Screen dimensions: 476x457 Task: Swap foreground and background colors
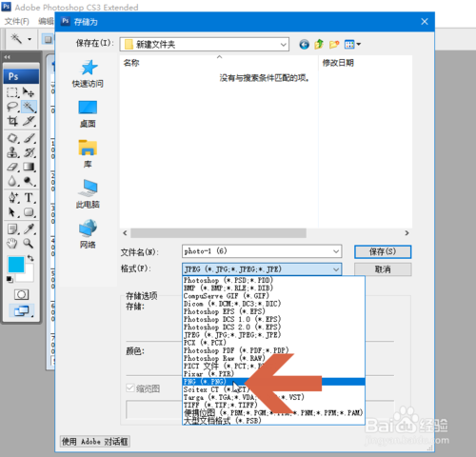[x=30, y=258]
